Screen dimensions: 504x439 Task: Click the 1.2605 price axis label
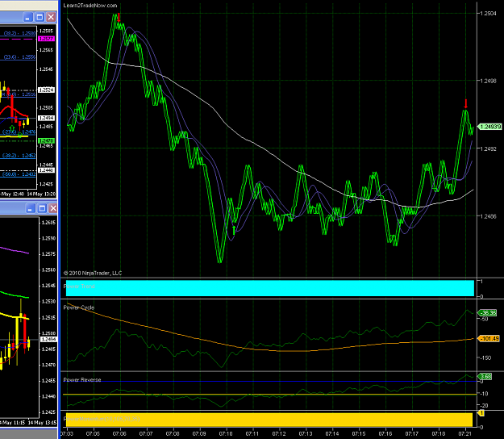49,223
